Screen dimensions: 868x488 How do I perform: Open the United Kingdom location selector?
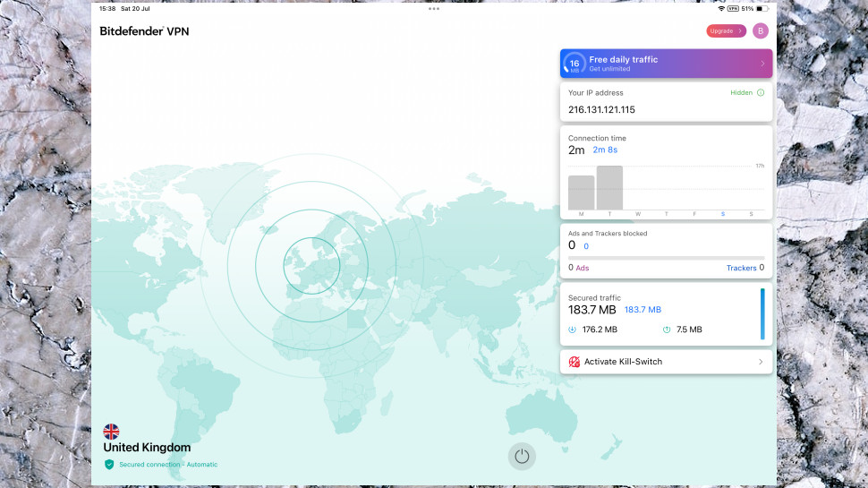(x=147, y=447)
